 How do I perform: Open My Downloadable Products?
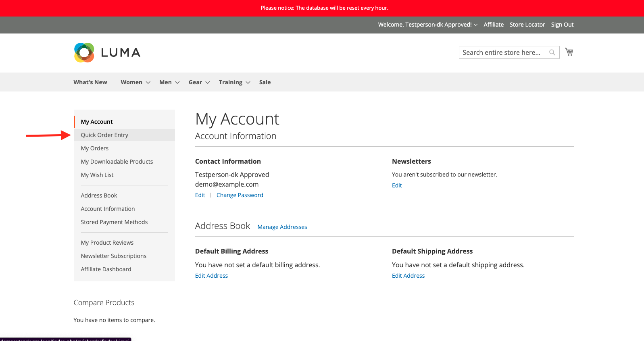(117, 162)
